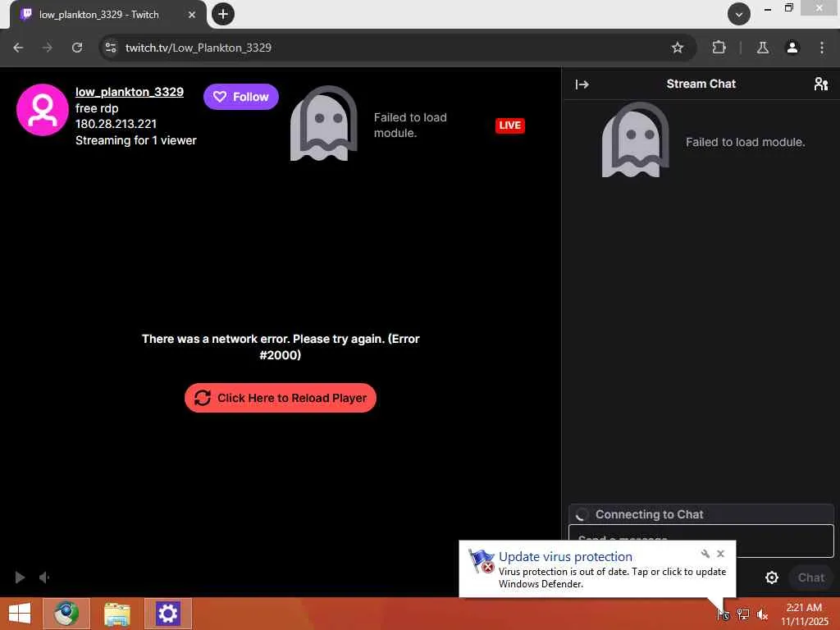Play the stream with the play button
Viewport: 840px width, 630px height.
coord(20,577)
